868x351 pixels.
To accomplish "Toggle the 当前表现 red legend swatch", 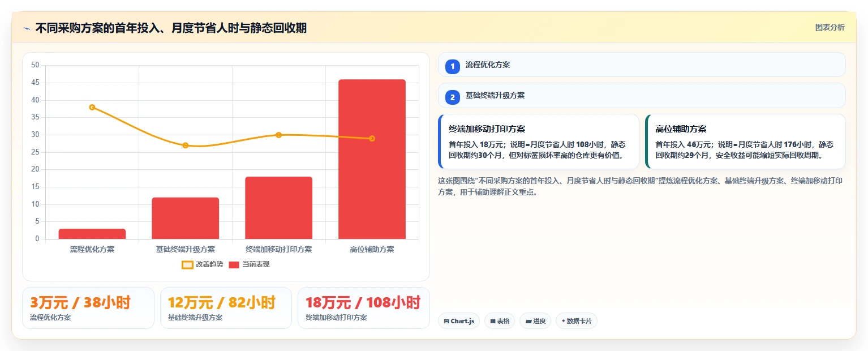I will [x=234, y=264].
